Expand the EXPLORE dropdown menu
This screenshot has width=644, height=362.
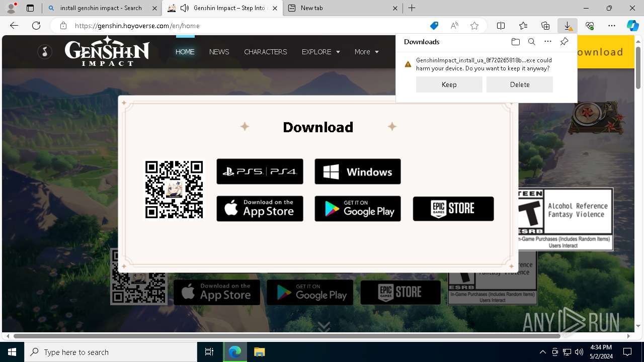pyautogui.click(x=321, y=52)
